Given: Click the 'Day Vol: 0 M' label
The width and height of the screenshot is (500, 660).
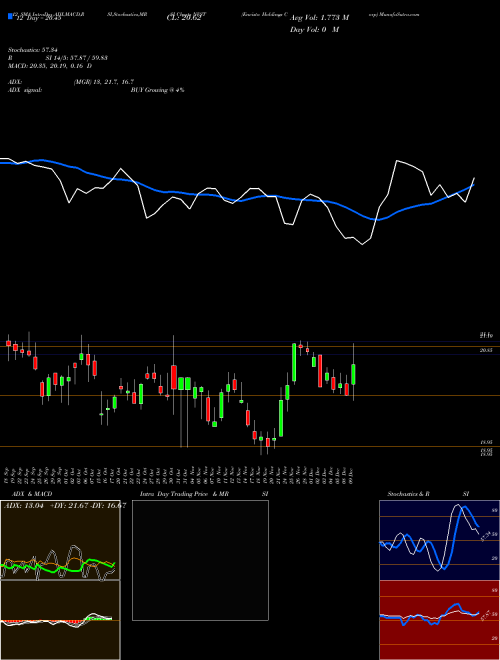Looking at the screenshot, I should coord(314,30).
